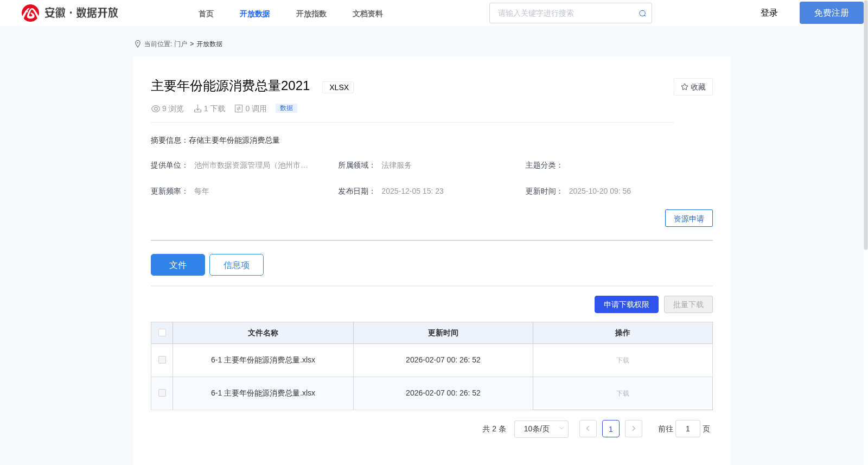Go to next page arrow
Image resolution: width=868 pixels, height=465 pixels.
click(634, 429)
